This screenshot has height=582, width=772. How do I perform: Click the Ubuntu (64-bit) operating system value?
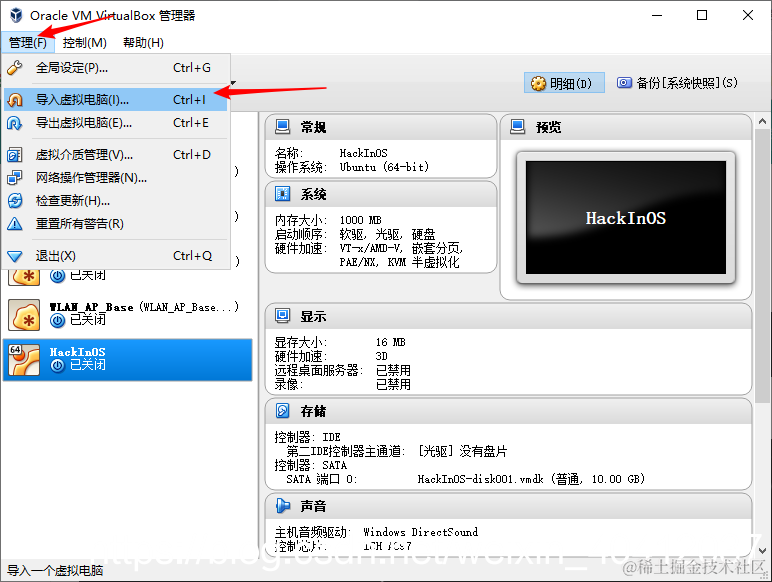tap(384, 167)
